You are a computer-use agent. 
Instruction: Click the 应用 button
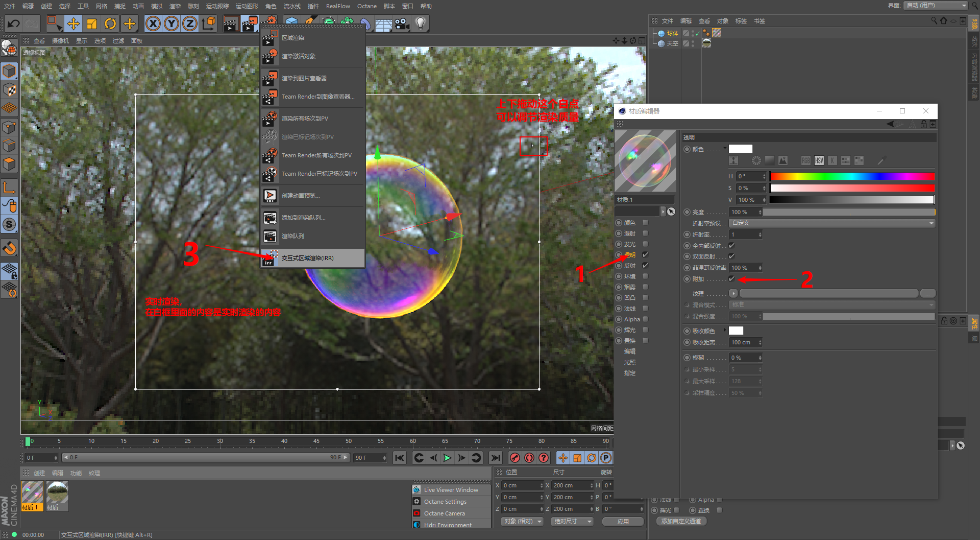[x=623, y=521]
